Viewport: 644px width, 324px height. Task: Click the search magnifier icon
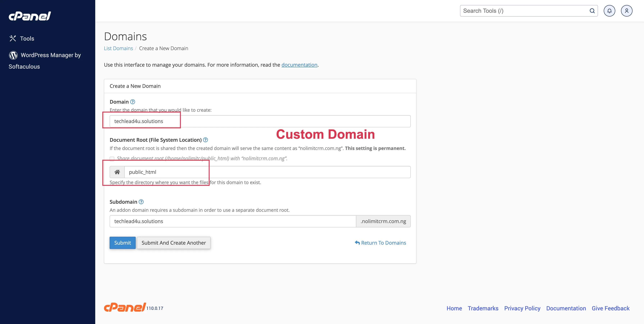click(592, 10)
